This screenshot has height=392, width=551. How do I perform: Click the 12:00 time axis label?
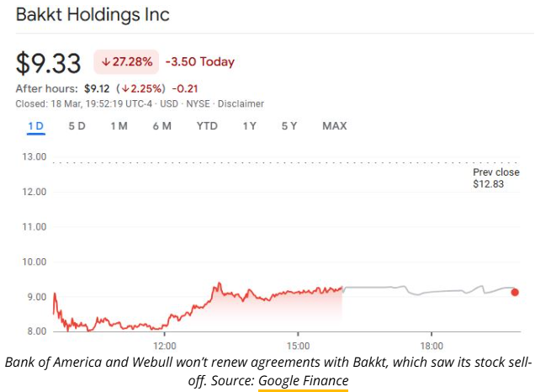[x=164, y=346]
